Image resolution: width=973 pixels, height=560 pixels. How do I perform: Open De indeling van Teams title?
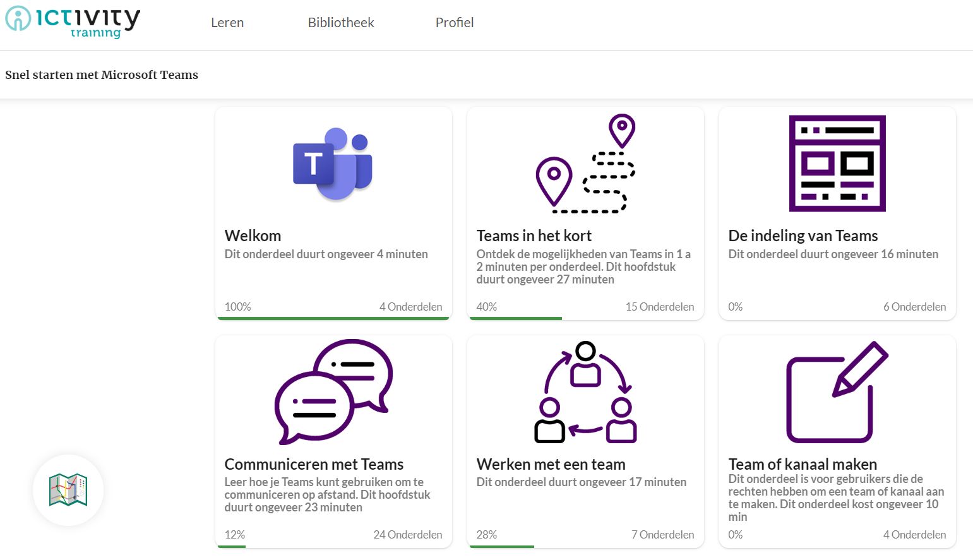click(803, 235)
